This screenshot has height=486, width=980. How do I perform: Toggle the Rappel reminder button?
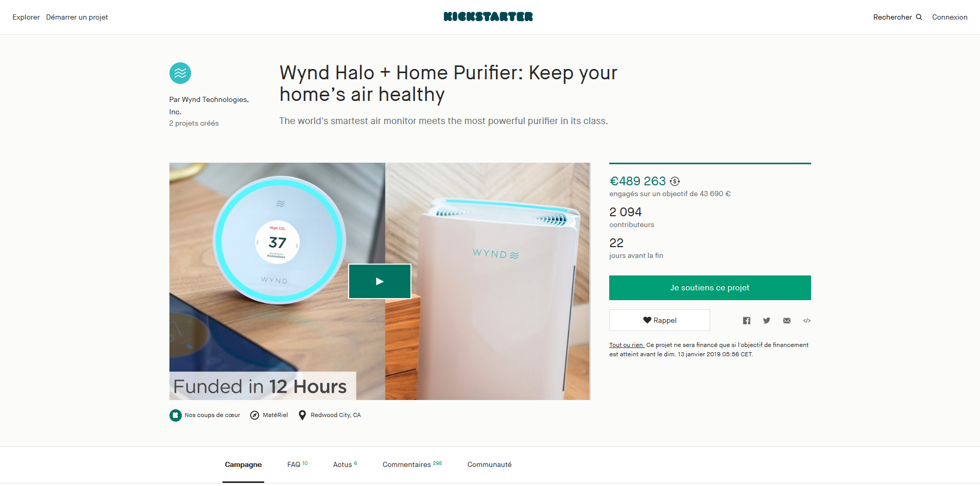tap(659, 320)
